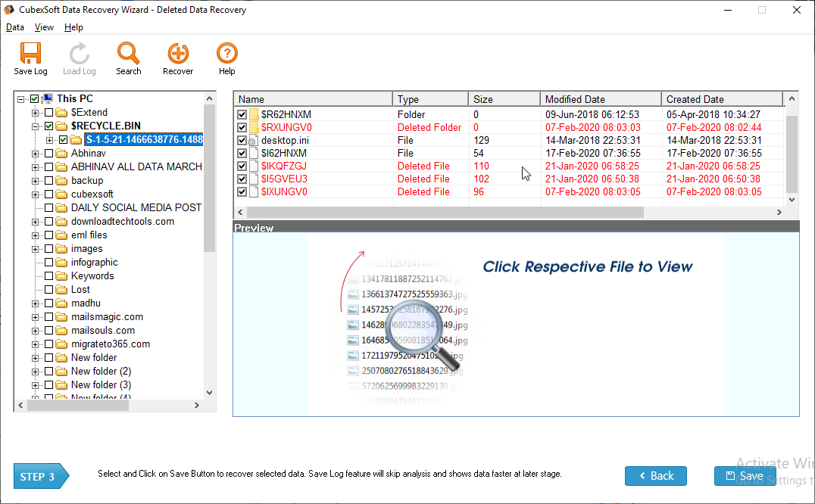Expand the cubexsoft folder node

coord(36,194)
